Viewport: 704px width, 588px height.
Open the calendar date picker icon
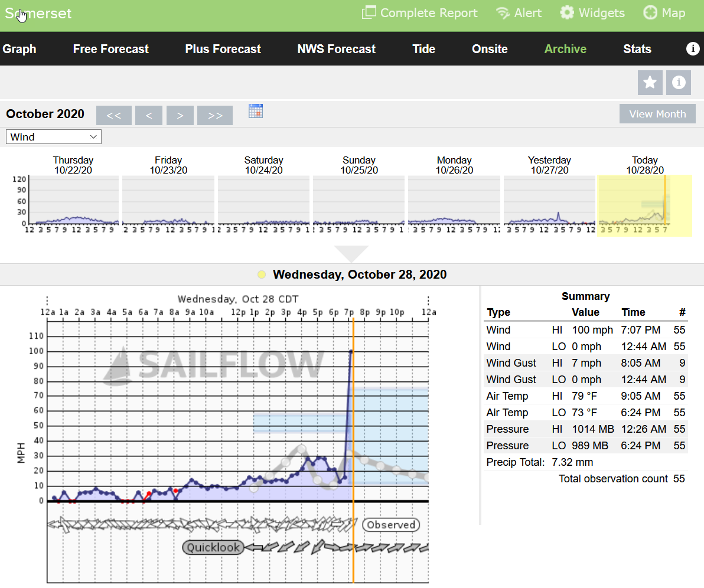256,111
